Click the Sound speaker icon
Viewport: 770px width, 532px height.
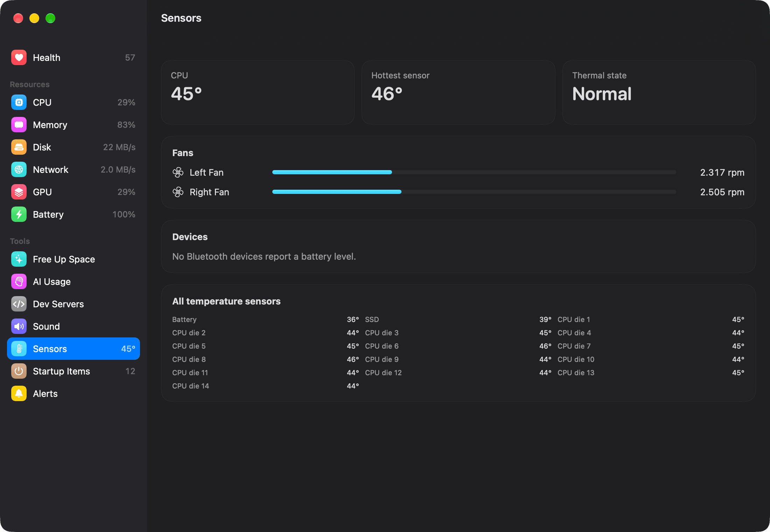point(19,327)
